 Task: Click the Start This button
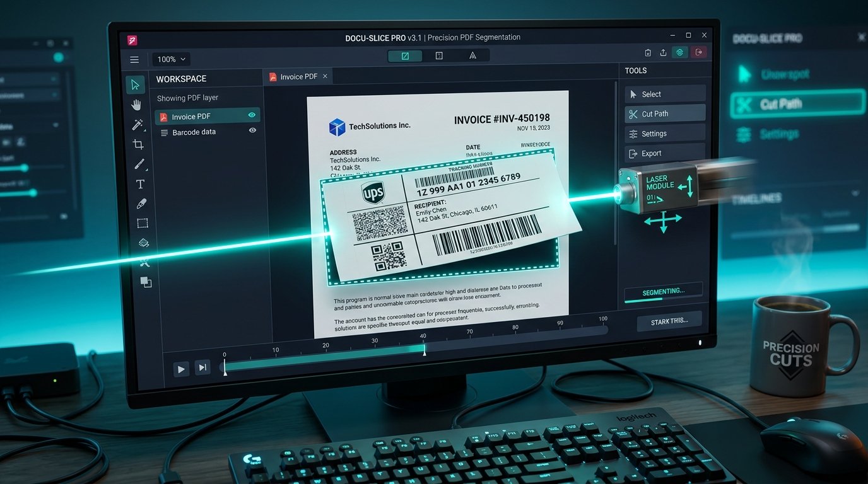pos(668,321)
